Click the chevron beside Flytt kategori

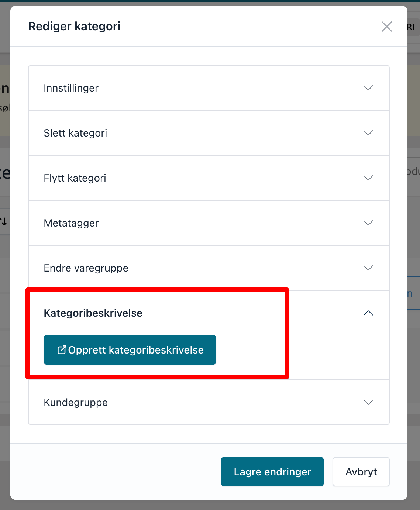pos(368,178)
